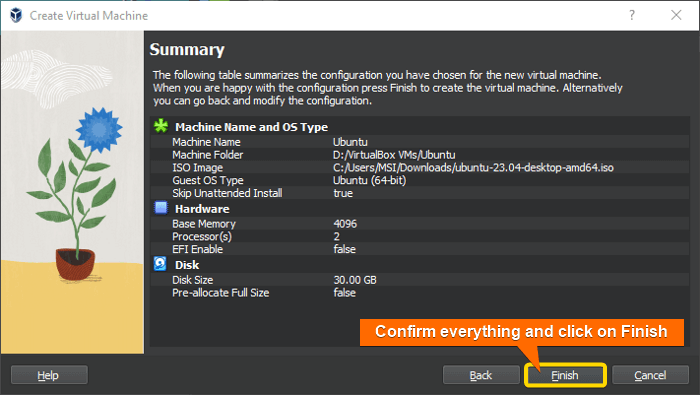Click the Base Memory value '4096'
700x395 pixels.
345,224
